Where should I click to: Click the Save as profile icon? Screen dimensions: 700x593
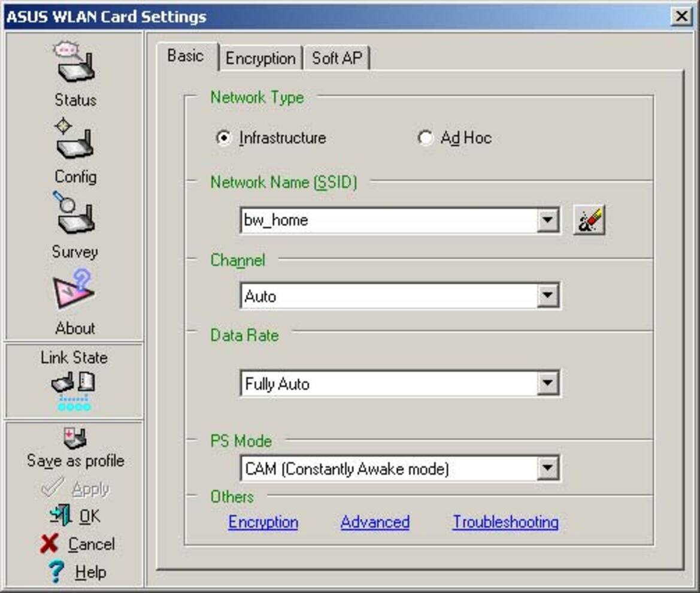click(x=75, y=438)
